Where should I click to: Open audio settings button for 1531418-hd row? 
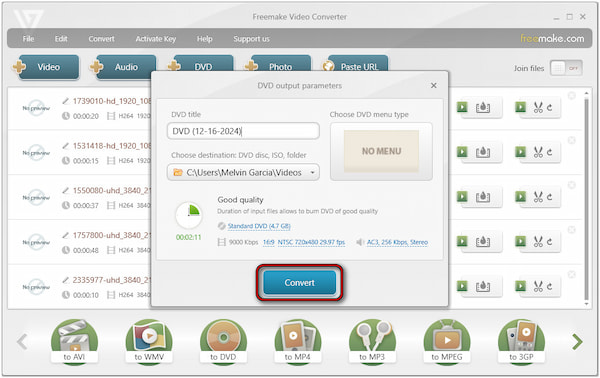pos(479,152)
